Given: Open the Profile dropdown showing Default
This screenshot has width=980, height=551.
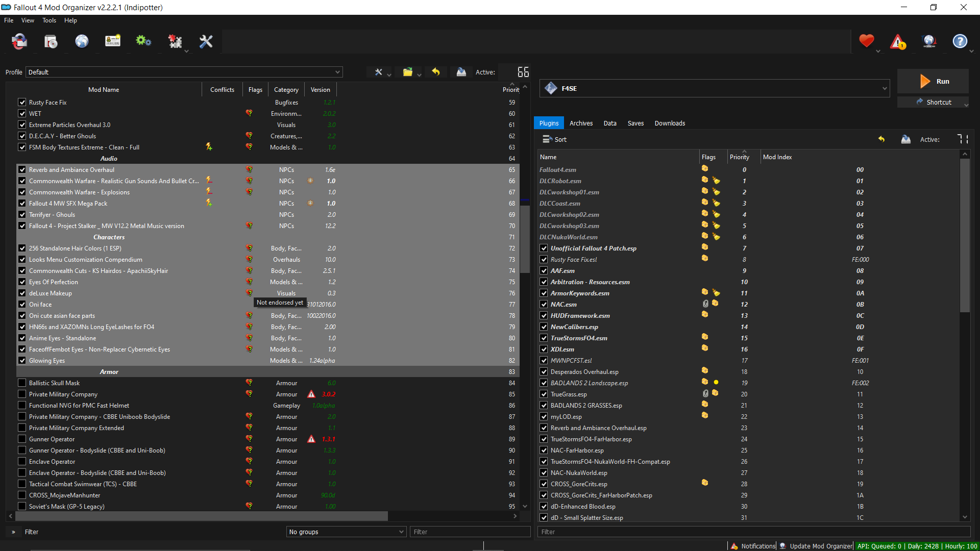Looking at the screenshot, I should [x=184, y=72].
